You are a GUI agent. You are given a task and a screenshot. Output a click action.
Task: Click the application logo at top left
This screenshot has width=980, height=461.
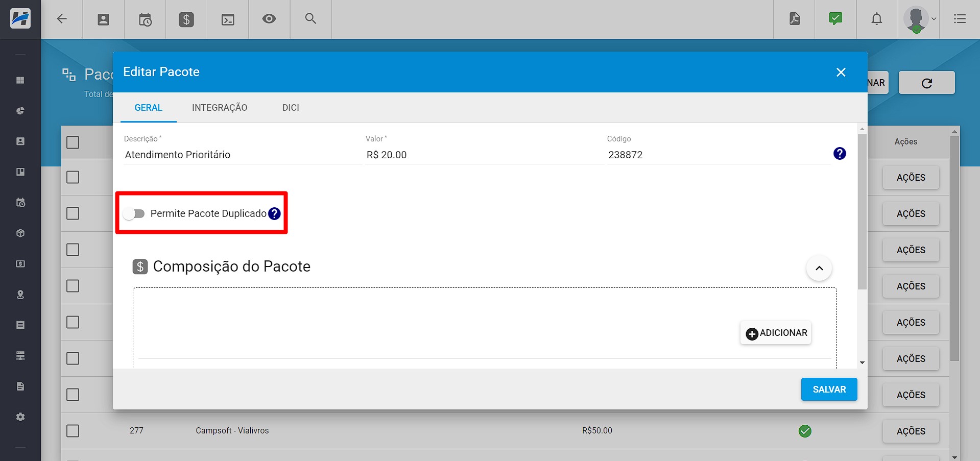point(20,19)
